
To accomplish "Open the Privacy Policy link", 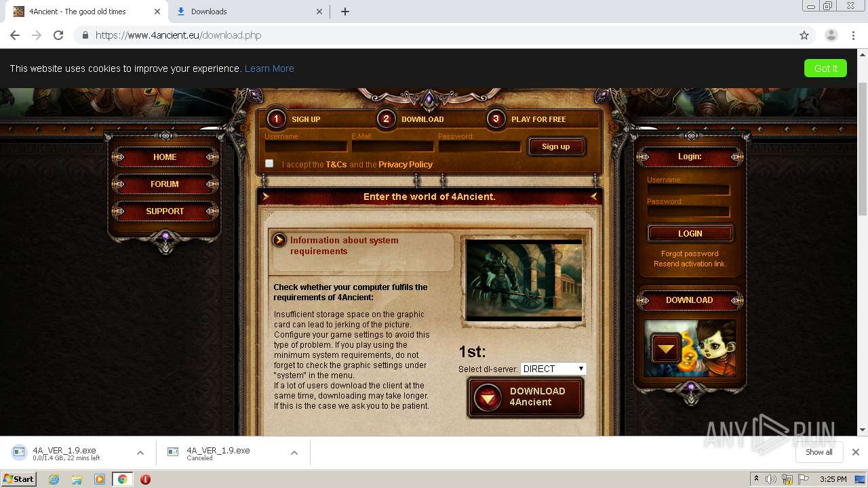I will [406, 165].
